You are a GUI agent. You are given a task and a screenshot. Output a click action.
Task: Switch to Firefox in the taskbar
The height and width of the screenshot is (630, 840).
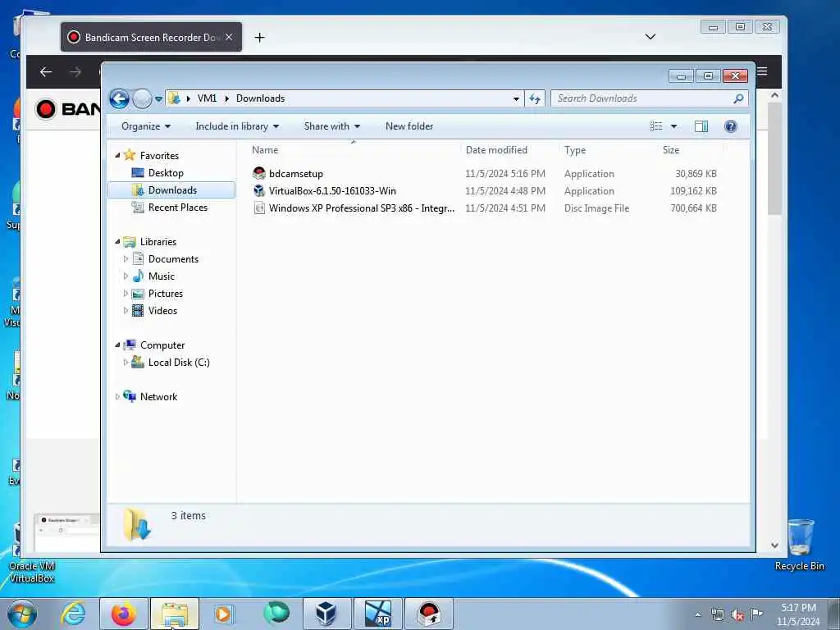tap(124, 614)
